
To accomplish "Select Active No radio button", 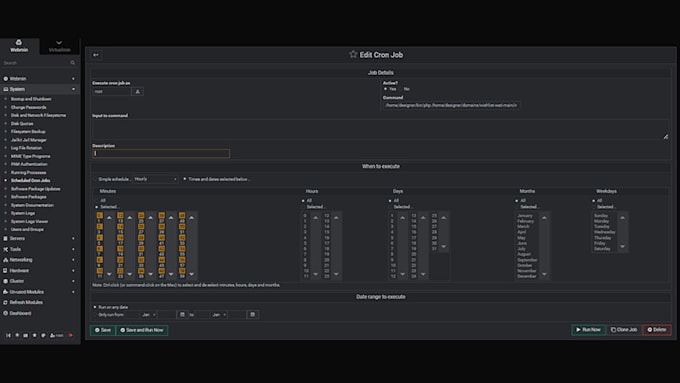I will coord(400,89).
